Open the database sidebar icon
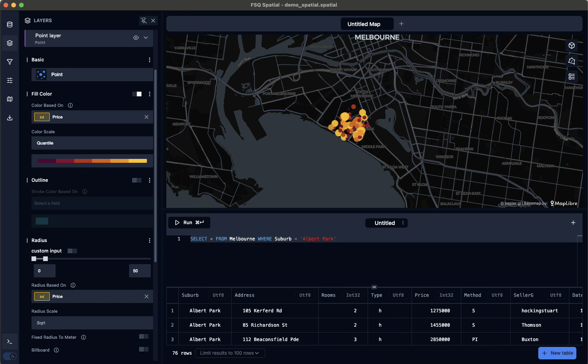The width and height of the screenshot is (588, 364). tap(10, 24)
